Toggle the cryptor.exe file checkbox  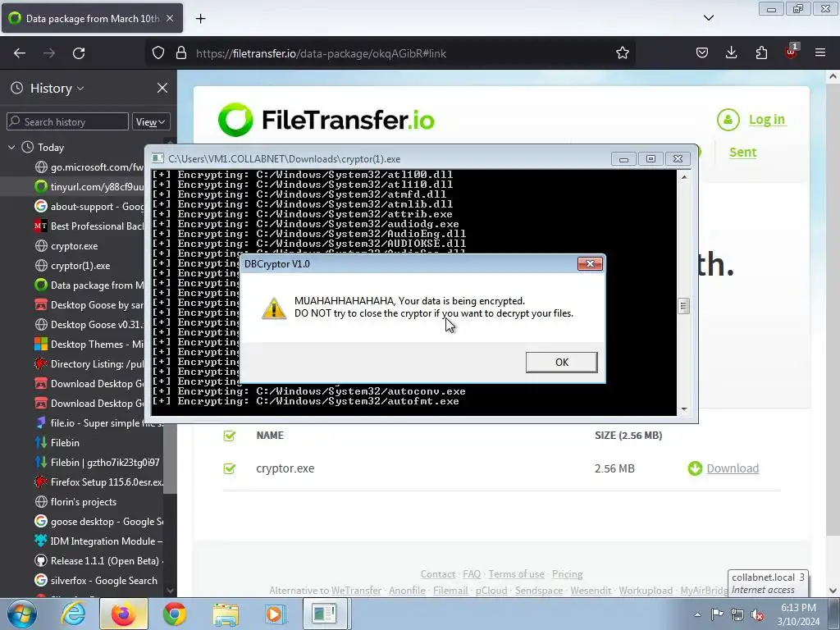tap(230, 468)
